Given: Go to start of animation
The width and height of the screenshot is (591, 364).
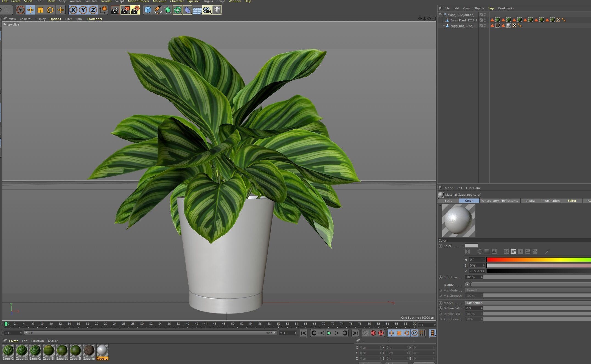Looking at the screenshot, I should coord(303,333).
